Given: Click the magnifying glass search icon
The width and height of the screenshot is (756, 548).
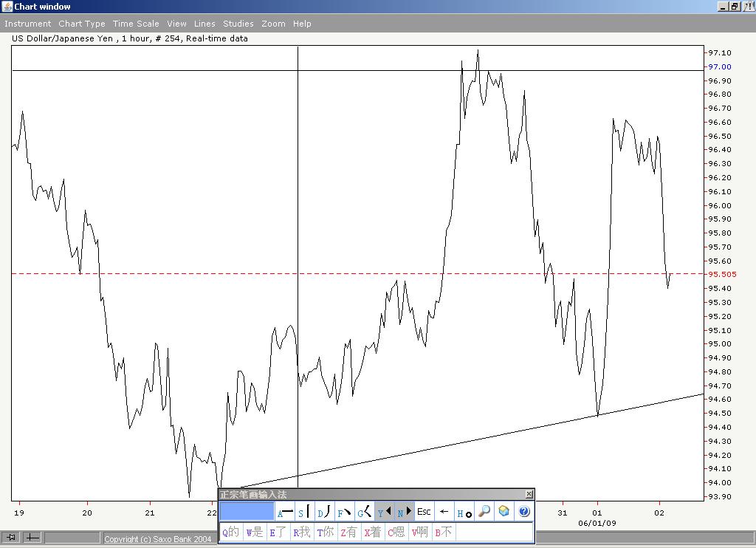Looking at the screenshot, I should coord(484,512).
